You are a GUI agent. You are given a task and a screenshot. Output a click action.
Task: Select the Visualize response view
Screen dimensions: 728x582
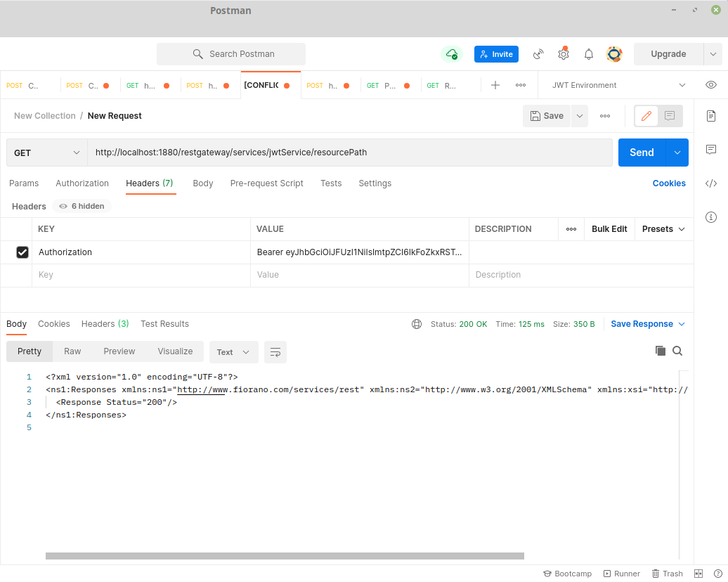pos(175,351)
